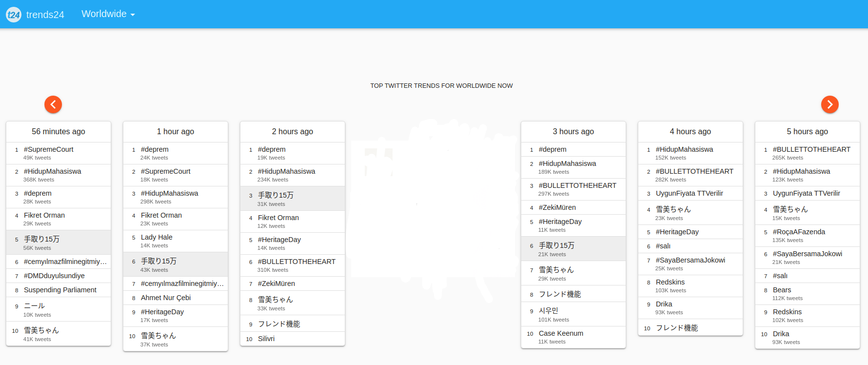Open 手取り15万 with 56K tweets
Image resolution: width=868 pixels, height=365 pixels.
click(x=42, y=239)
